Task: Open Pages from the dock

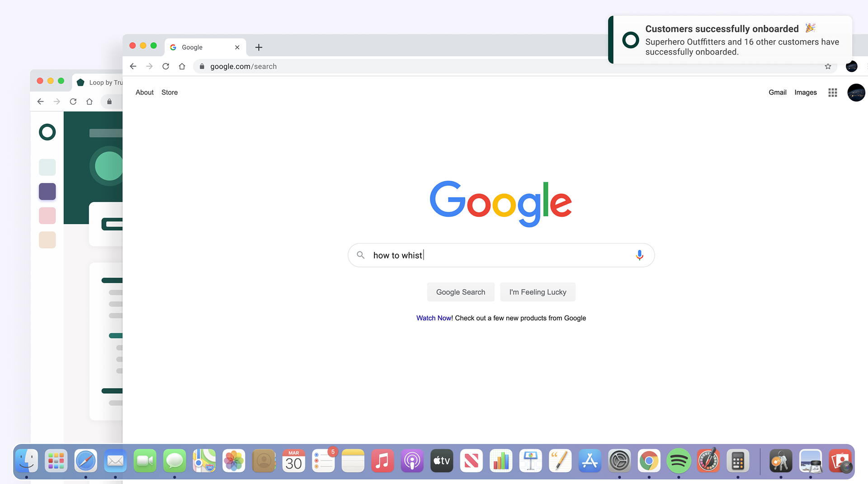Action: 560,461
